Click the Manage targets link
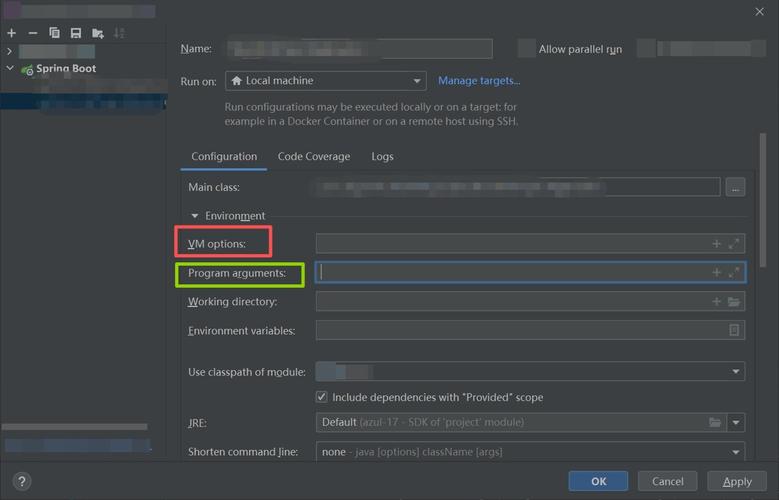 tap(479, 81)
